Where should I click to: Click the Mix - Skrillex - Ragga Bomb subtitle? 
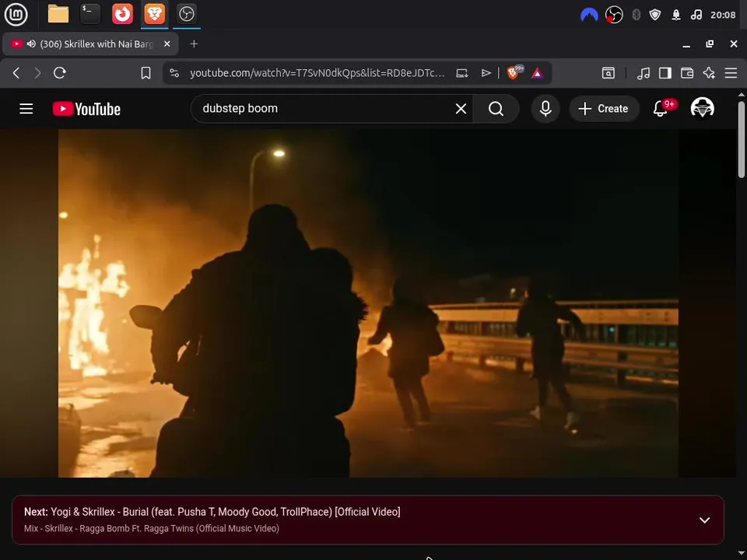click(152, 529)
